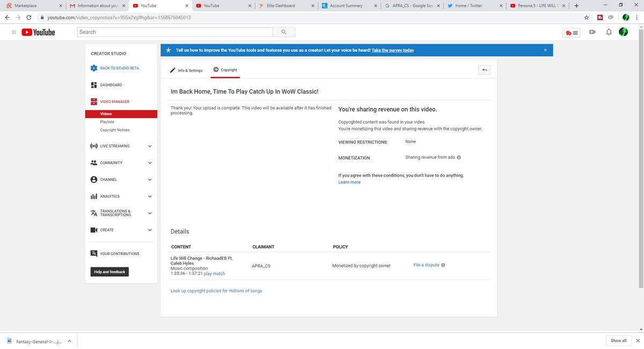Select Videos under Video Manager
The height and width of the screenshot is (349, 644).
tap(121, 114)
